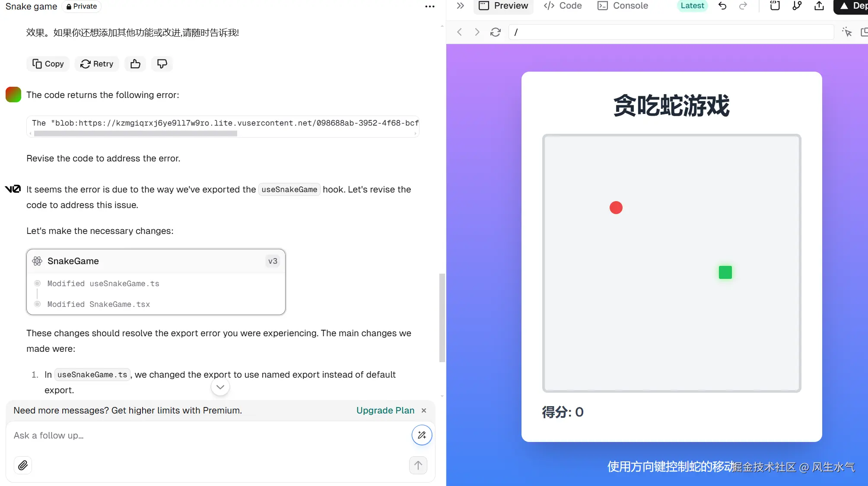Screen dimensions: 868x486
Task: Click the element selector cursor icon
Action: pos(847,32)
